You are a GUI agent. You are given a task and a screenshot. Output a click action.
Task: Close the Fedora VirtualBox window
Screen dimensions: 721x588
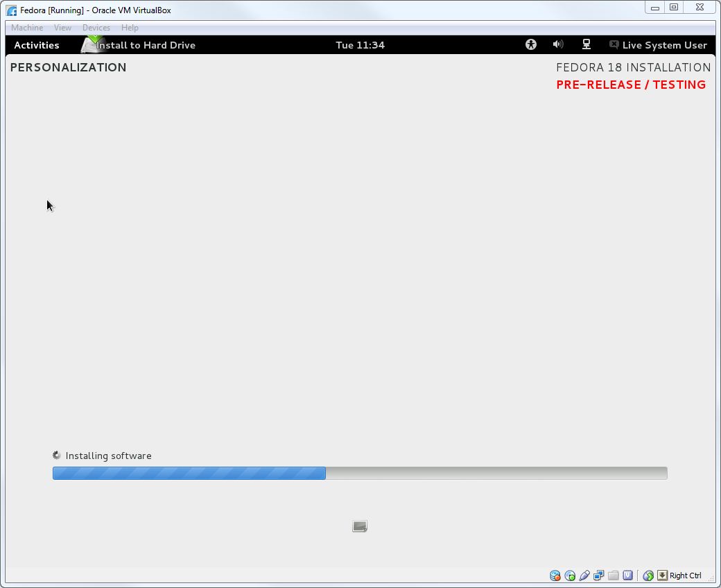[x=700, y=8]
